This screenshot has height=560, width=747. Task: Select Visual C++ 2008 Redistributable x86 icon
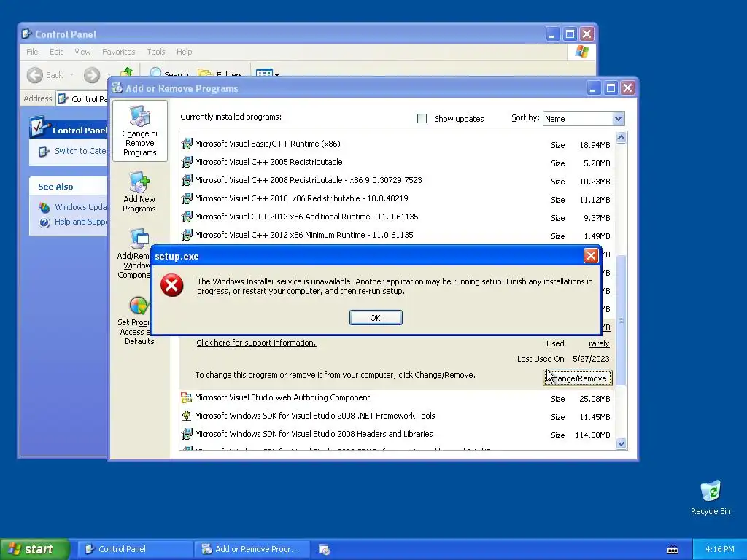(x=187, y=180)
